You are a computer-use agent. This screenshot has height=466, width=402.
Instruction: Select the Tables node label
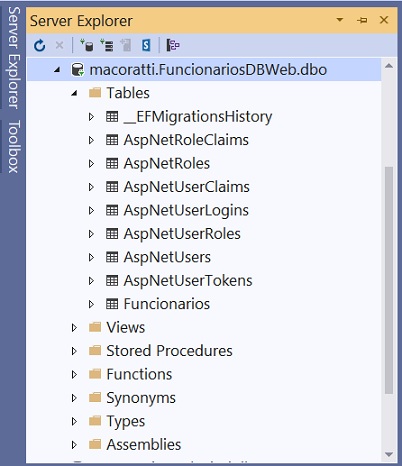(128, 93)
